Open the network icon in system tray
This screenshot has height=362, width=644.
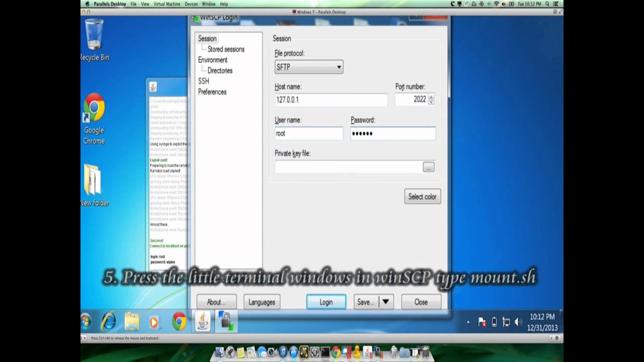[506, 322]
